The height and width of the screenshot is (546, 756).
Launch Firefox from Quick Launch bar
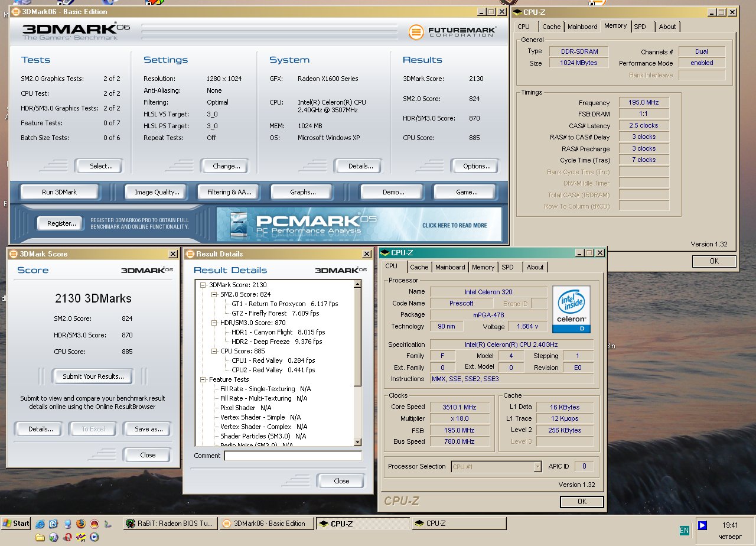[80, 524]
